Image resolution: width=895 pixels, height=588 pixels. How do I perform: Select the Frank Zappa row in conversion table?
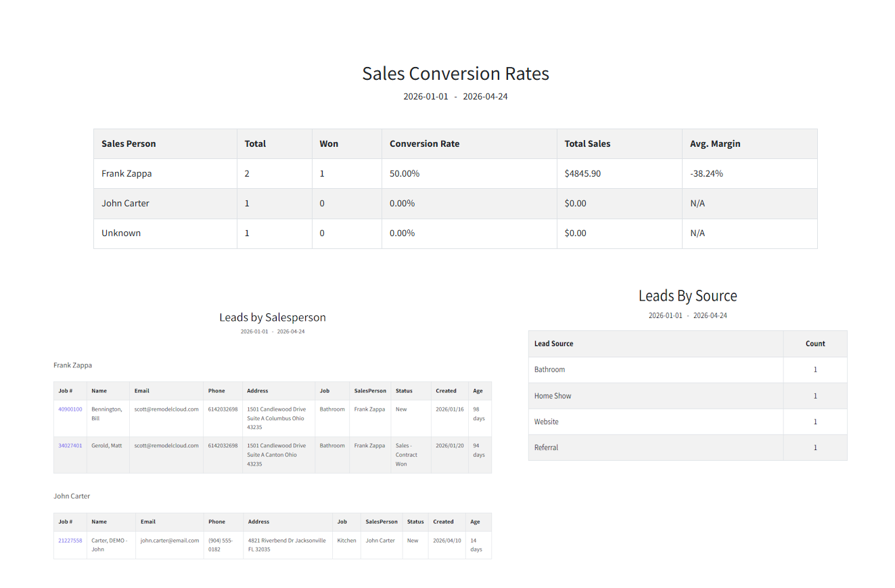tap(127, 174)
